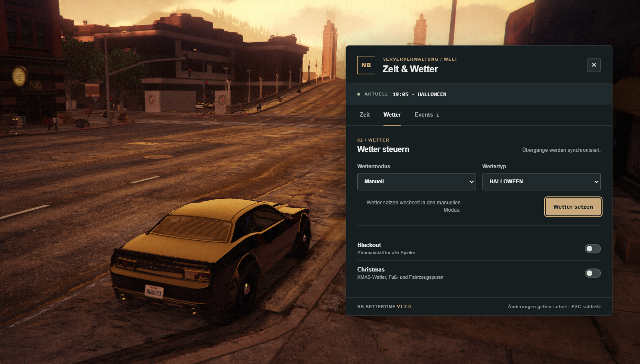Click the AKTUELL label in status bar
This screenshot has width=640, height=364.
point(376,94)
